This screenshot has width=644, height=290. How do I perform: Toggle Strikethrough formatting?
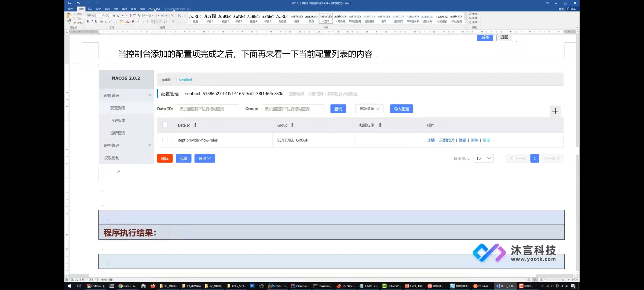(102, 21)
